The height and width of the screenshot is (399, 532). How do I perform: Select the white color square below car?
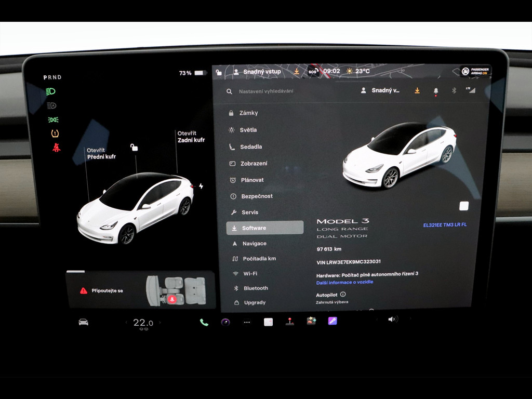click(464, 206)
